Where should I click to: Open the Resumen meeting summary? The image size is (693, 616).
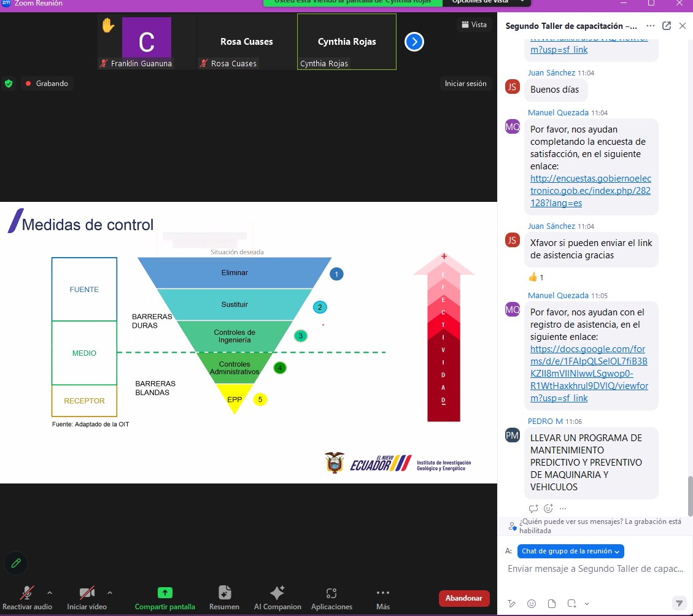[x=224, y=598]
